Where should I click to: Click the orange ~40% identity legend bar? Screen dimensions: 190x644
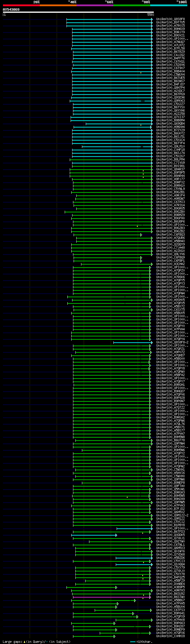click(58, 5)
